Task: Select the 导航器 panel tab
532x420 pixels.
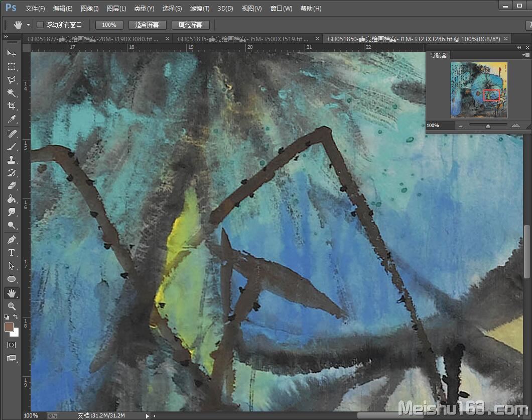Action: click(438, 55)
